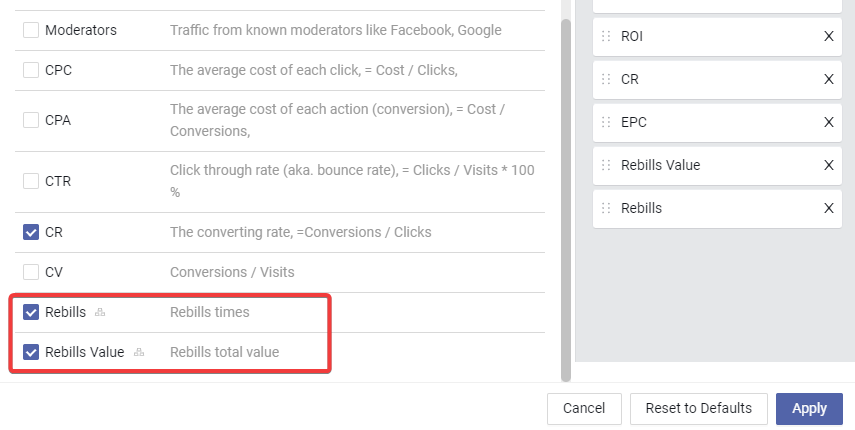
Task: Uncheck the CR checkbox
Action: coord(31,232)
